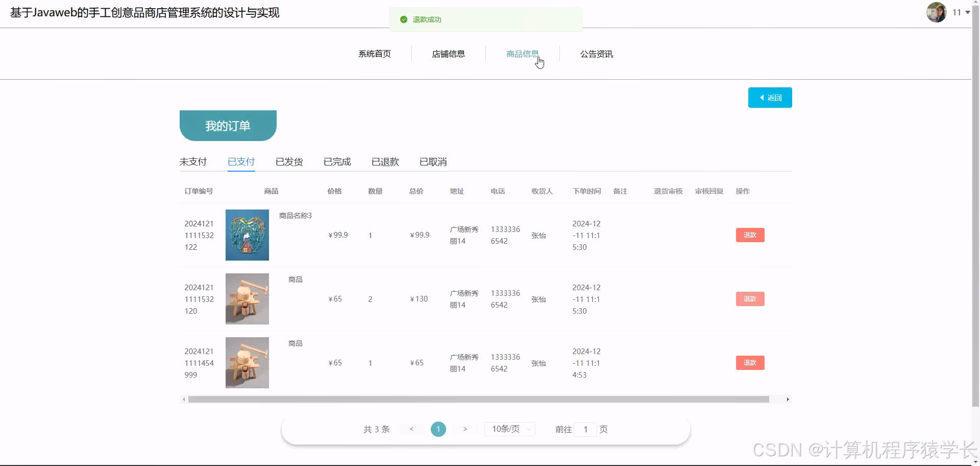Click the up arrow on the right scrollbar
This screenshot has width=980, height=466.
click(976, 3)
